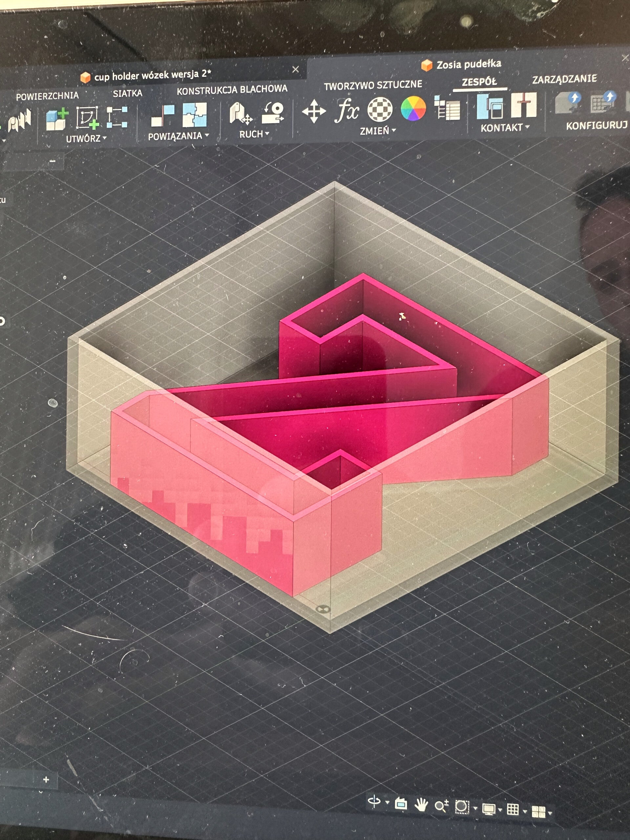Select the As-built Joint puzzle icon
Viewport: 630px width, 840px height.
(x=195, y=115)
